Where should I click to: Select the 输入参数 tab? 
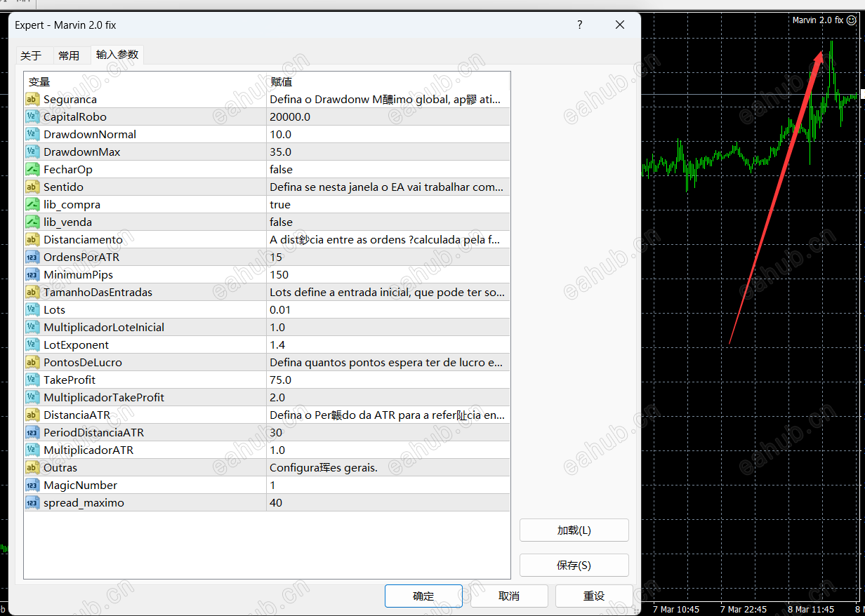117,55
